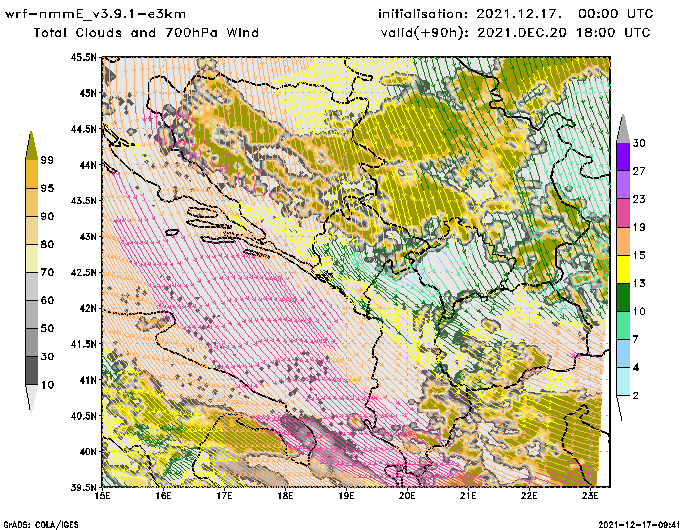Select the 41.5N latitude label
The width and height of the screenshot is (700, 530).
tap(83, 344)
